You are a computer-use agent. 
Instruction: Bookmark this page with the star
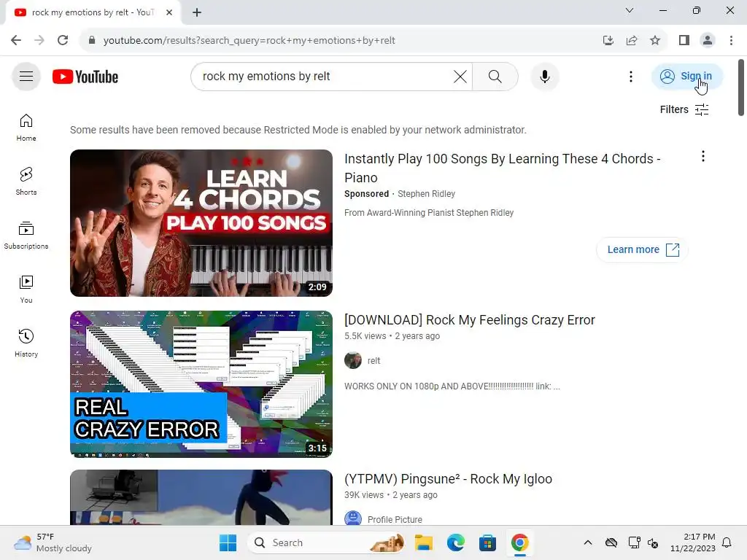(655, 41)
